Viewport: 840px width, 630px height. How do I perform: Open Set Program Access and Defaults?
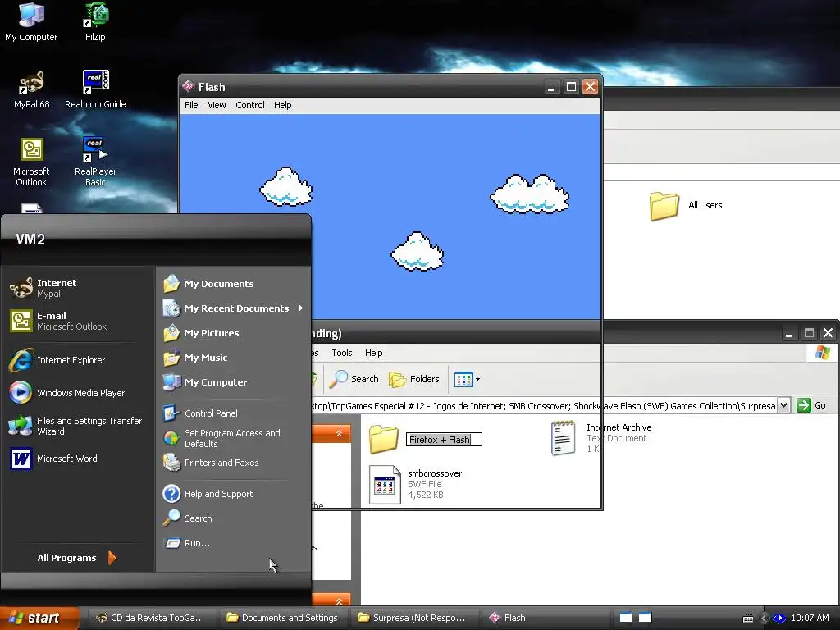(221, 438)
